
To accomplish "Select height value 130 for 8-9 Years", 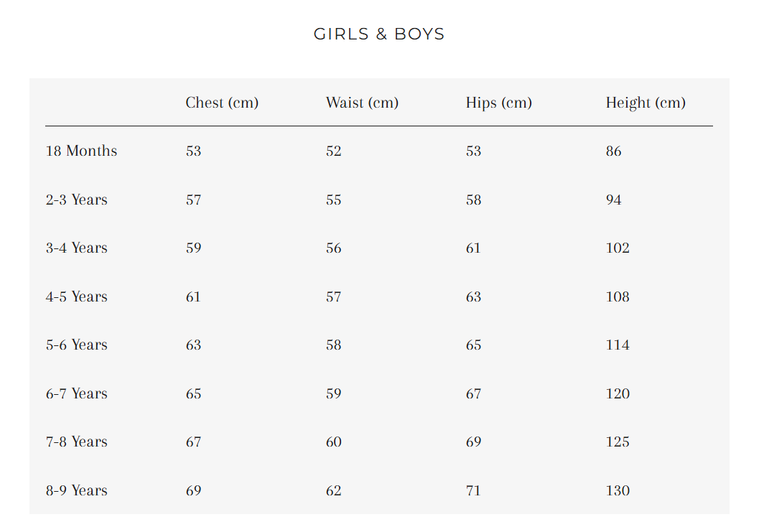I will (618, 490).
